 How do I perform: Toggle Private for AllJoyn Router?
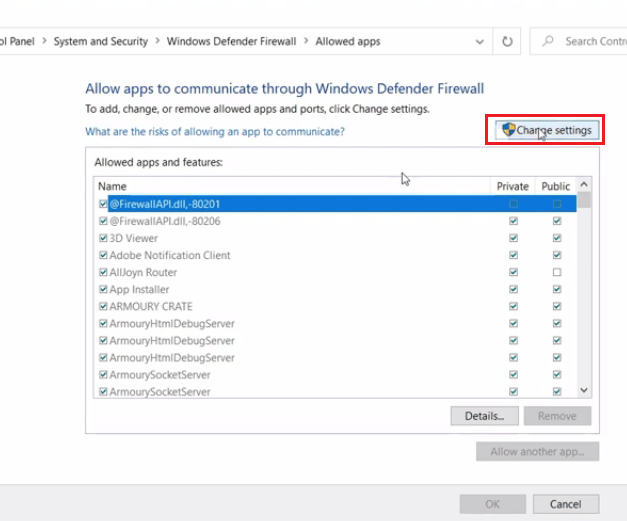(513, 272)
